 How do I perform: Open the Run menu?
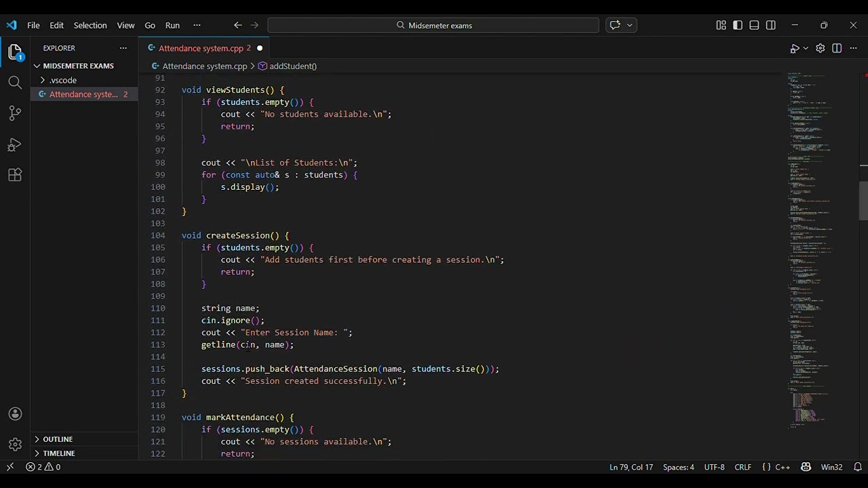pos(172,25)
